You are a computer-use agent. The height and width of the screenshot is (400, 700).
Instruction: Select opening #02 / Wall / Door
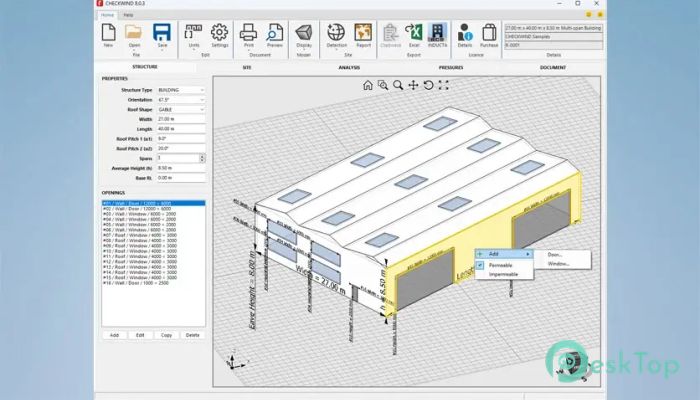(x=154, y=208)
